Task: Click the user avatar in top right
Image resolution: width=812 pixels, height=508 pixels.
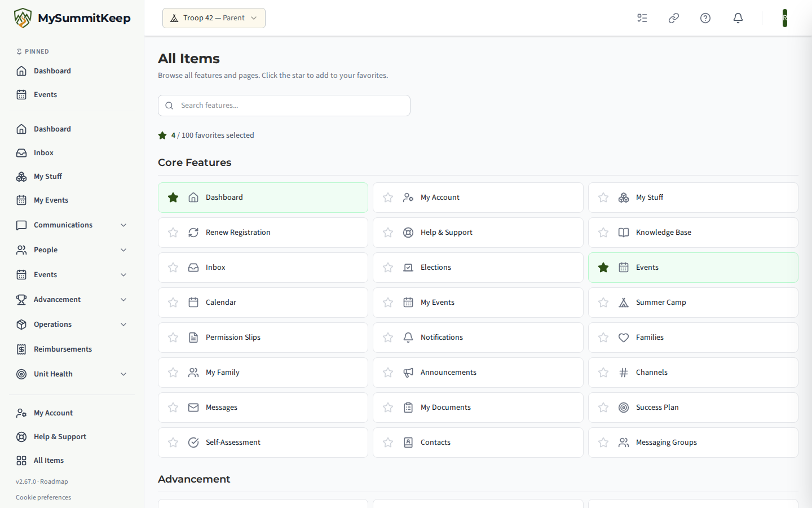Action: (785, 18)
